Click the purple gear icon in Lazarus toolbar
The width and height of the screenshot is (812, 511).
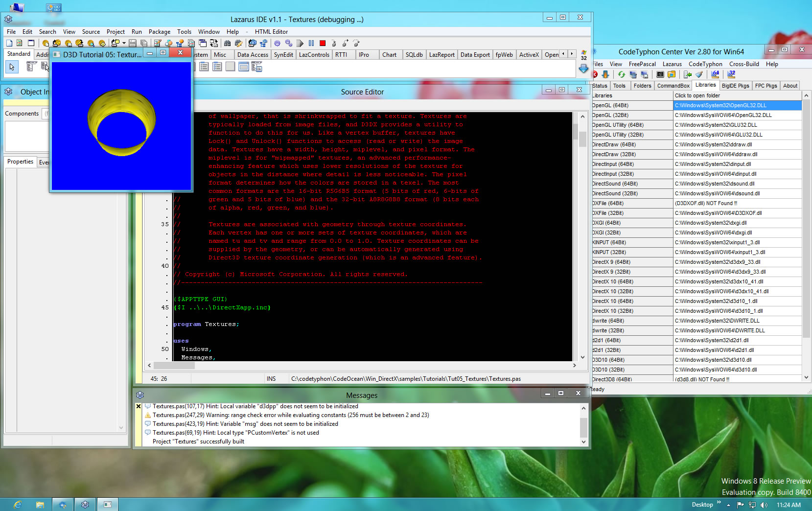tap(277, 43)
